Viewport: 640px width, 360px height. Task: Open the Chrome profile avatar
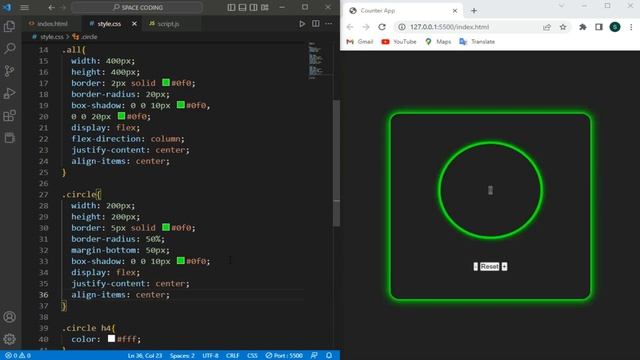tap(615, 27)
